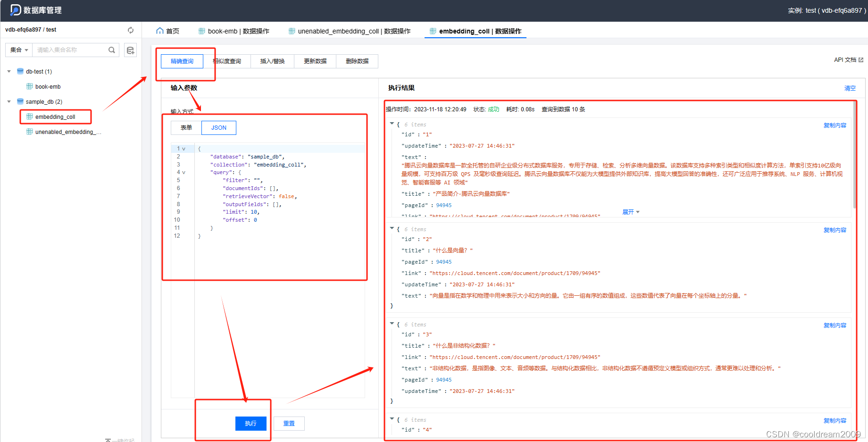Image resolution: width=868 pixels, height=442 pixels.
Task: Click the collection name search field
Action: (71, 50)
